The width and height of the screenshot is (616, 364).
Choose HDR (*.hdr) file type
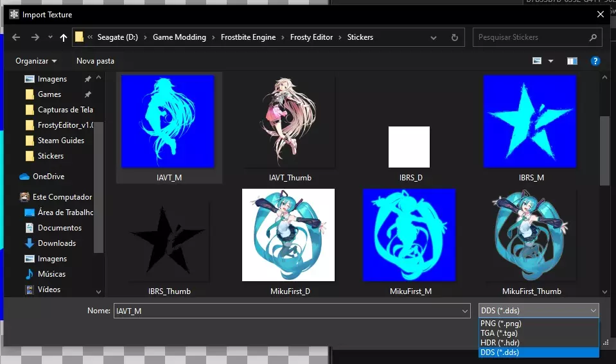click(x=539, y=343)
